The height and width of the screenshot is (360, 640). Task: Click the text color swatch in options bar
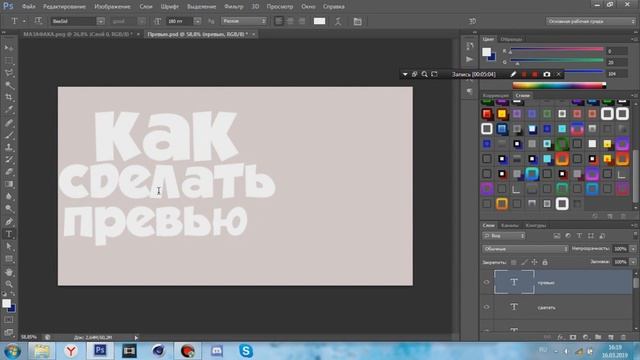pos(319,21)
